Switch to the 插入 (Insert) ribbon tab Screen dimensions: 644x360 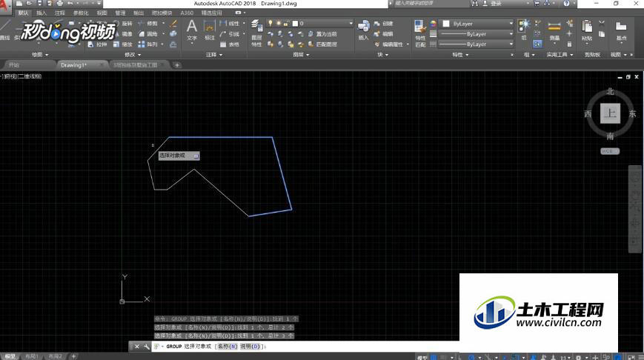point(42,13)
